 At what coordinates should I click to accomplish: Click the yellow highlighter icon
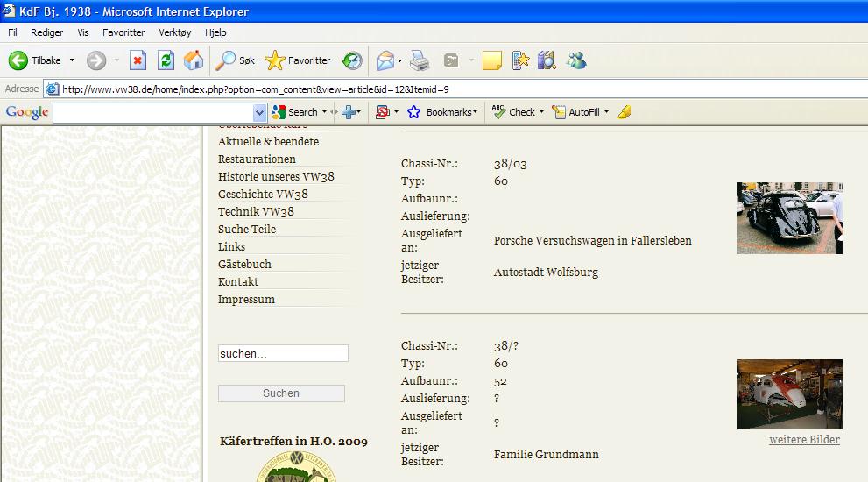pyautogui.click(x=625, y=112)
